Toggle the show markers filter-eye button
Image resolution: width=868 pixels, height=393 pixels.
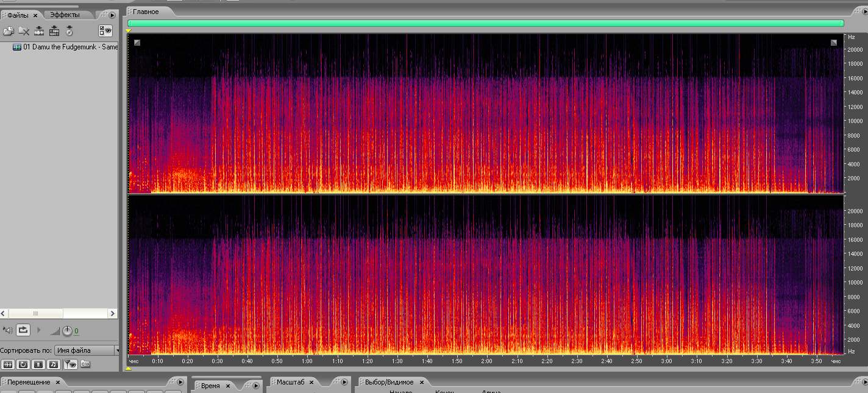(70, 364)
